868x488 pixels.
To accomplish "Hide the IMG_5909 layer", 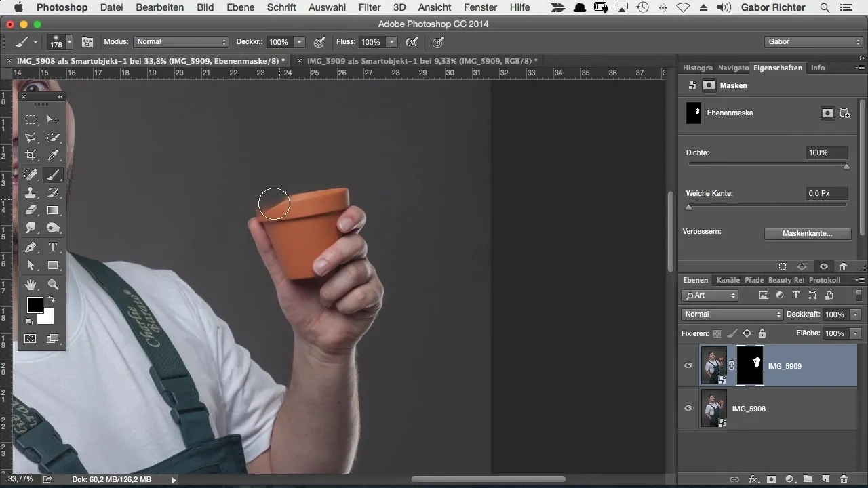I will (688, 365).
